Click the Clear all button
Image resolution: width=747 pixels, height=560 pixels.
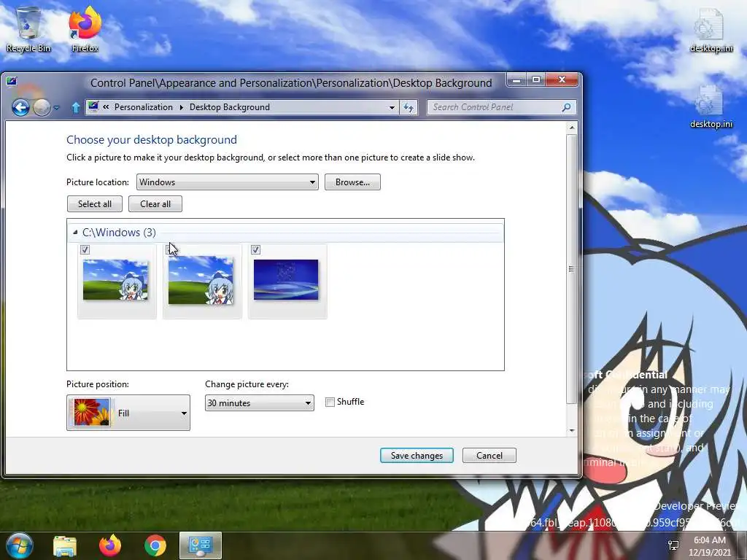(x=155, y=204)
